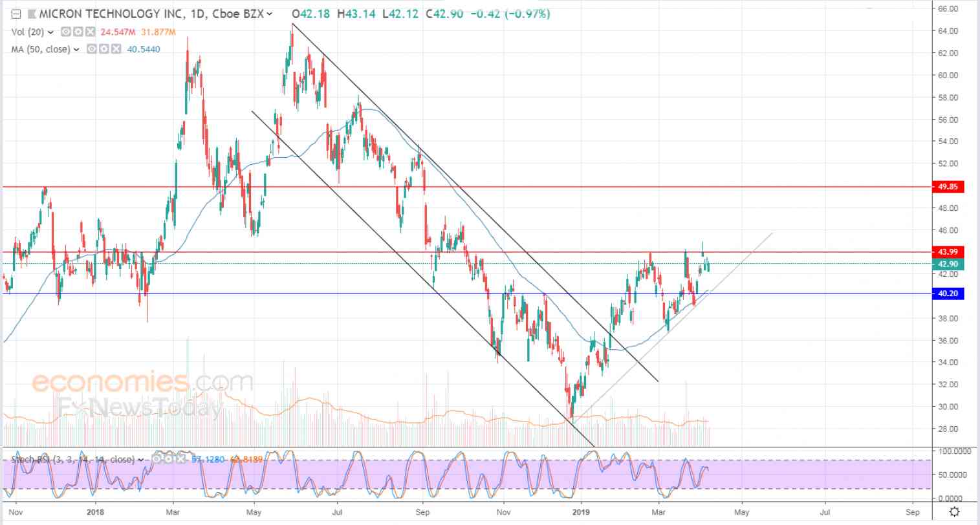Viewport: 980px width, 525px height.
Task: Click the 40.5440 moving average value
Action: point(144,49)
